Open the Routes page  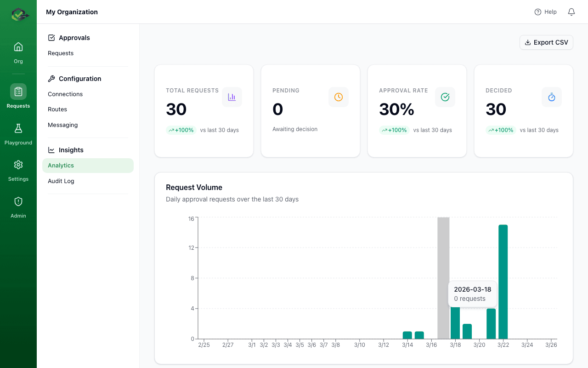click(57, 109)
